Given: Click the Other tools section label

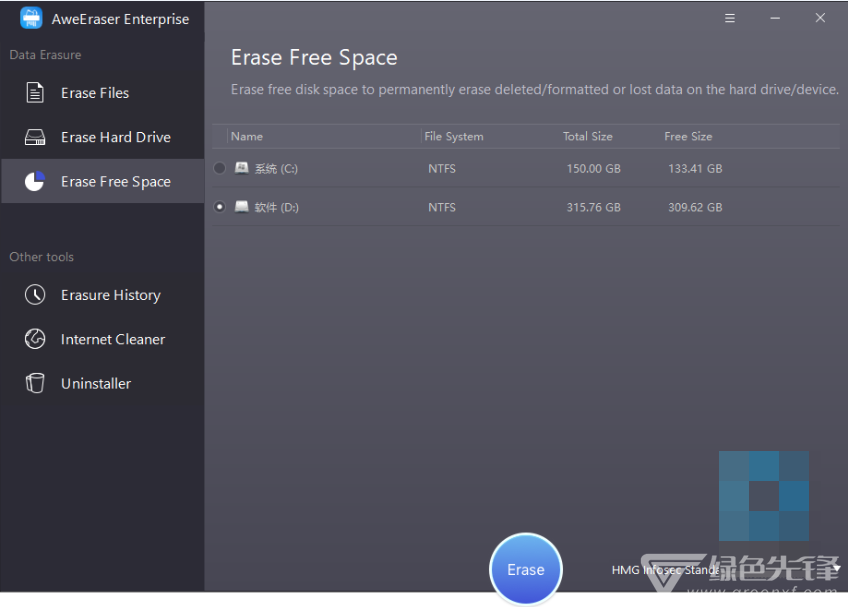Looking at the screenshot, I should (42, 257).
